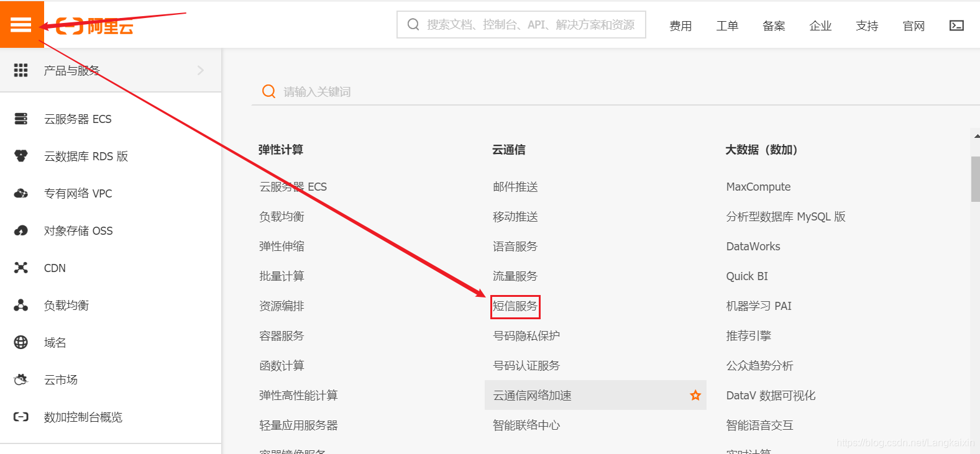
Task: Open 机器学习 PAI link
Action: [759, 306]
